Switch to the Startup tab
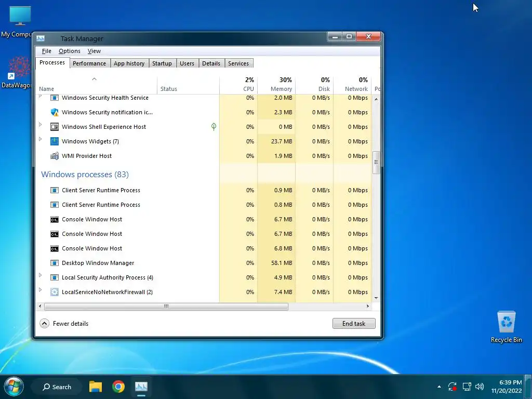Viewport: 532px width, 399px height. (x=162, y=63)
